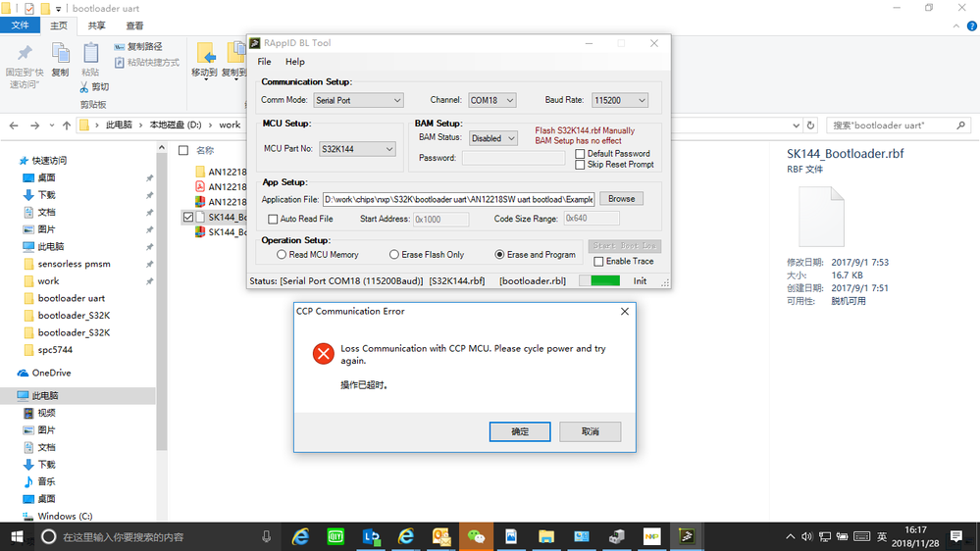980x551 pixels.
Task: Click the green progress bar in status
Action: [x=605, y=281]
